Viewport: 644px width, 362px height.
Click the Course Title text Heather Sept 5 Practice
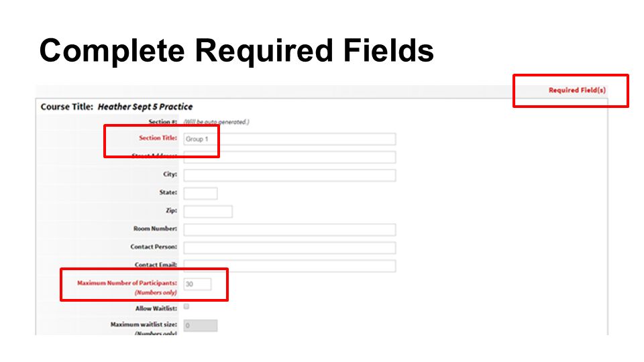click(x=145, y=107)
